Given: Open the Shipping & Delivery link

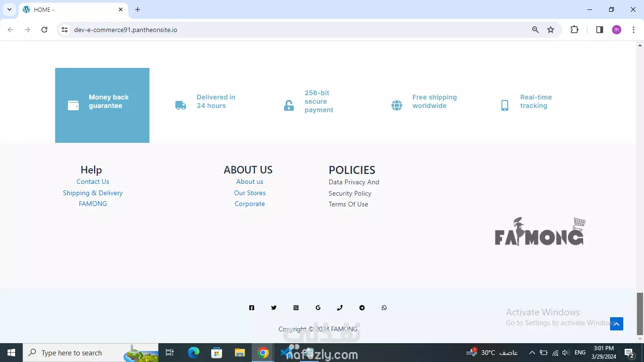Looking at the screenshot, I should [93, 193].
